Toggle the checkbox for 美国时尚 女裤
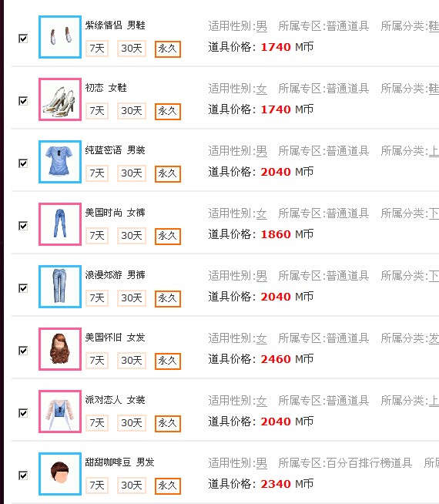The width and height of the screenshot is (439, 504). tap(23, 226)
